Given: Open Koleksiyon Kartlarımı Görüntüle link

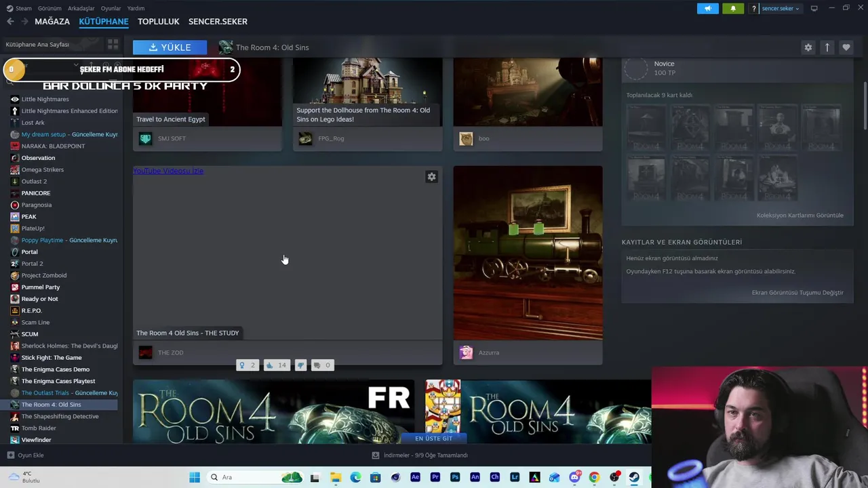Looking at the screenshot, I should point(800,216).
